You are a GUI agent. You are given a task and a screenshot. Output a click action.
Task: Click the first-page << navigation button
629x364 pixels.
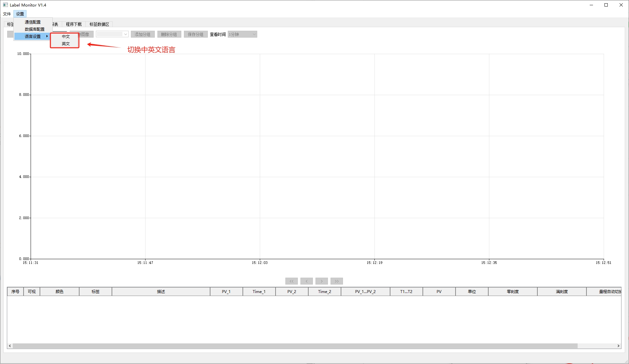click(x=291, y=281)
